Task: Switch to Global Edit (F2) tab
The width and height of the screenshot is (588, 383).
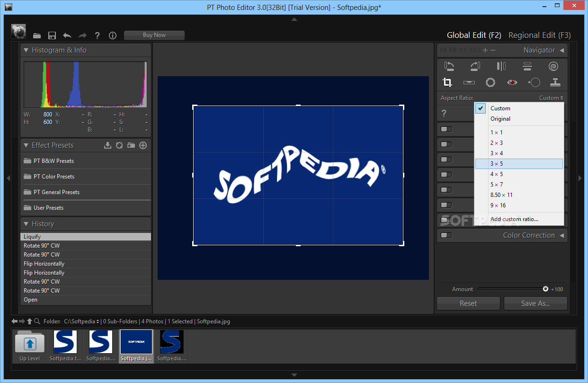Action: coord(474,35)
